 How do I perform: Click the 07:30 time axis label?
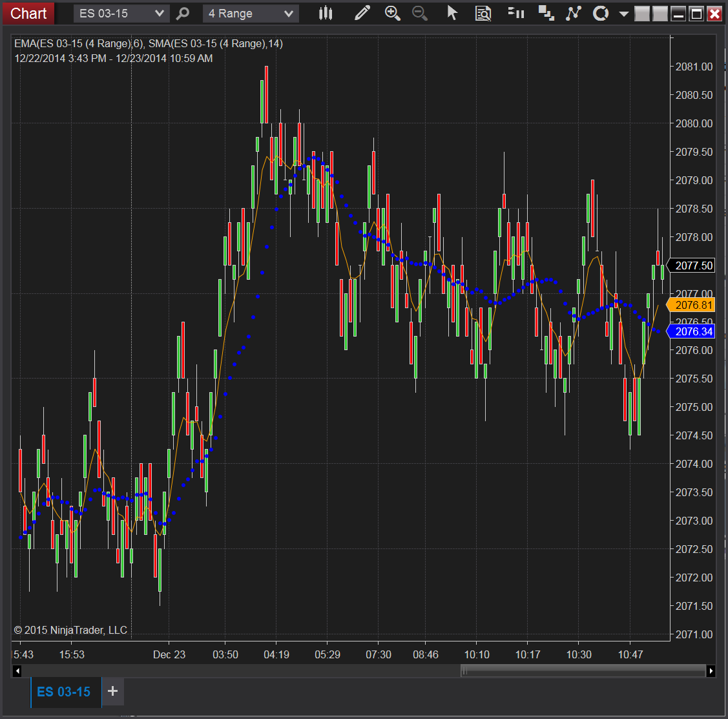(x=379, y=654)
